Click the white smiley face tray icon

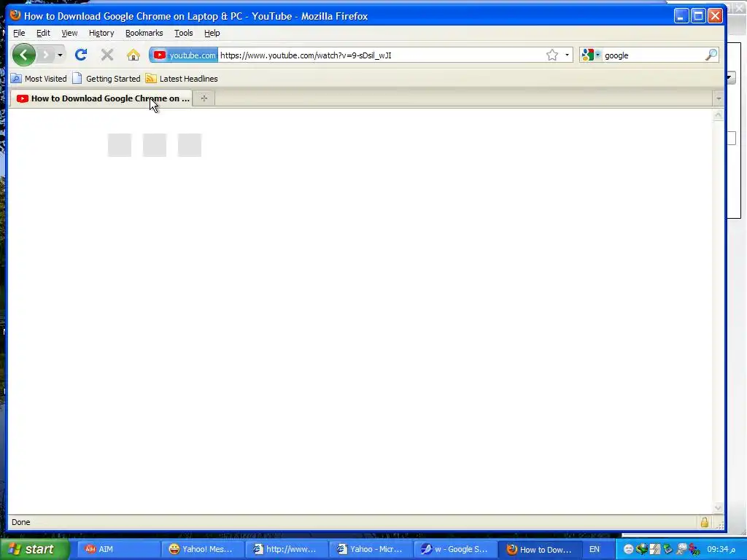[x=628, y=549]
